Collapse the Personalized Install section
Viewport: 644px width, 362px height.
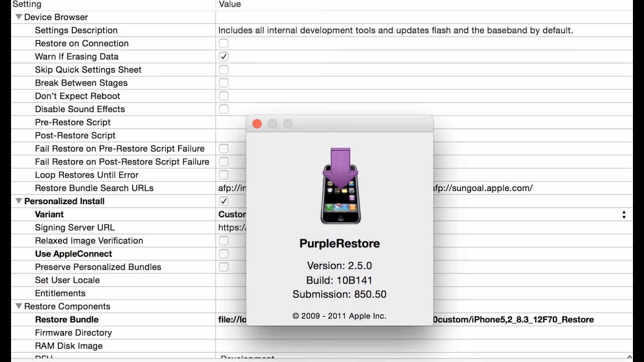[19, 201]
